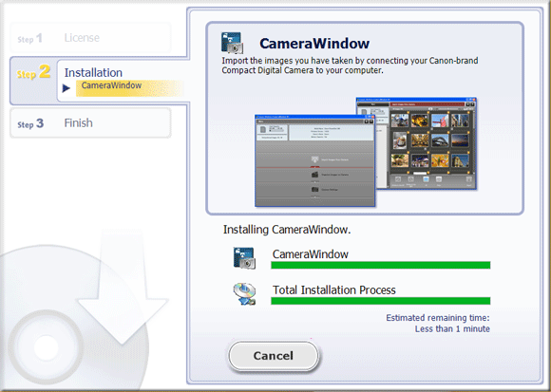Select the Step 3 Finish tab

[90, 122]
